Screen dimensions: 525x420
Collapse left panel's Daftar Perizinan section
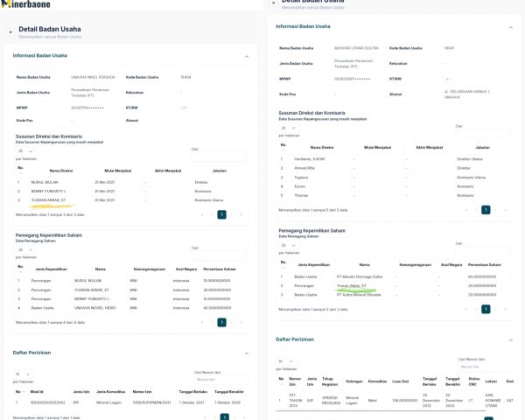pyautogui.click(x=246, y=353)
